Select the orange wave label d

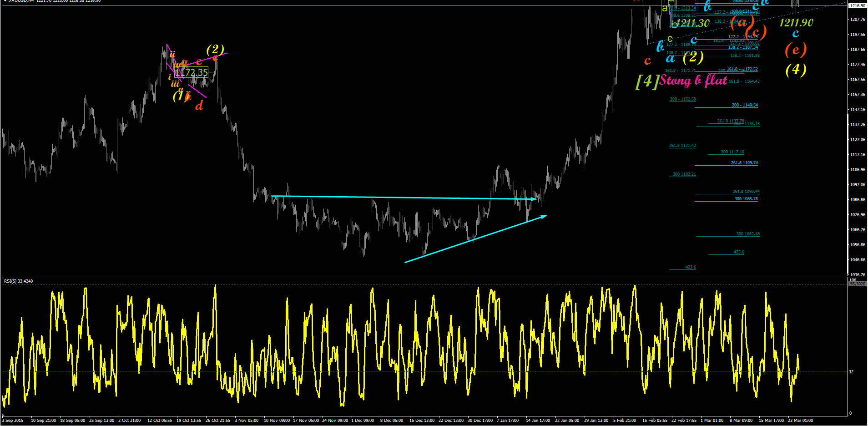tap(199, 106)
